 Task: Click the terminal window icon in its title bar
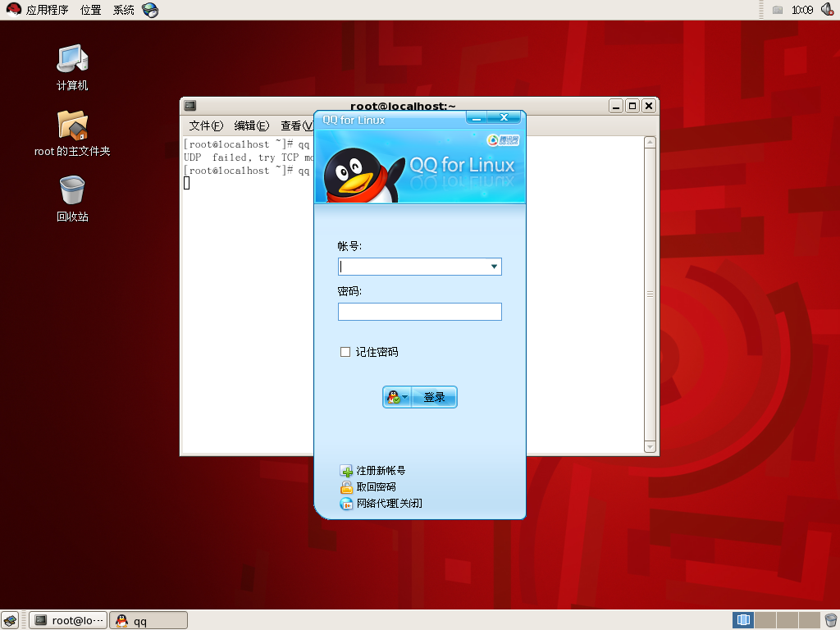tap(190, 106)
